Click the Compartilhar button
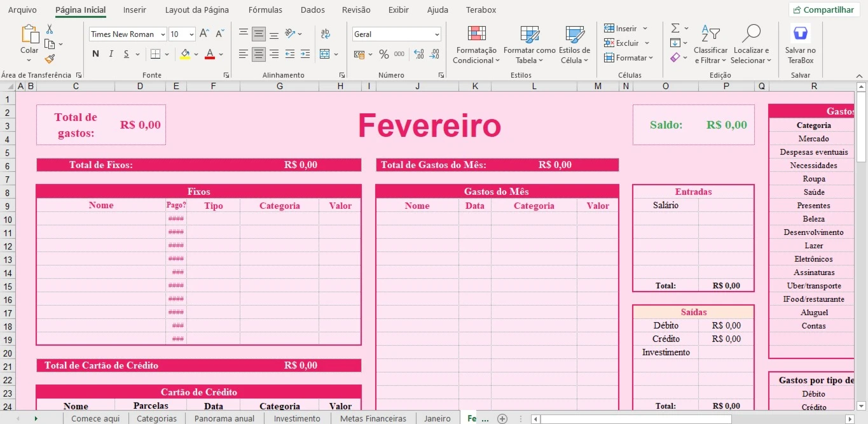 tap(823, 10)
